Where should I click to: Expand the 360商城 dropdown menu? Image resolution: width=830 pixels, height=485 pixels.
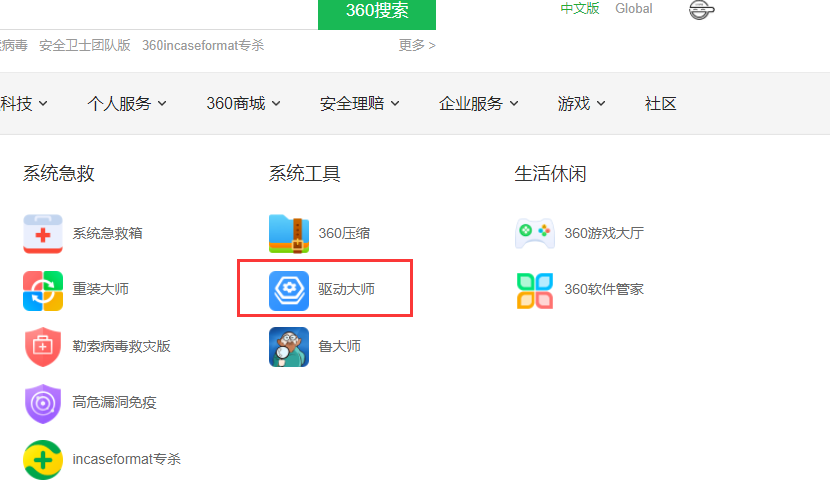(x=243, y=103)
